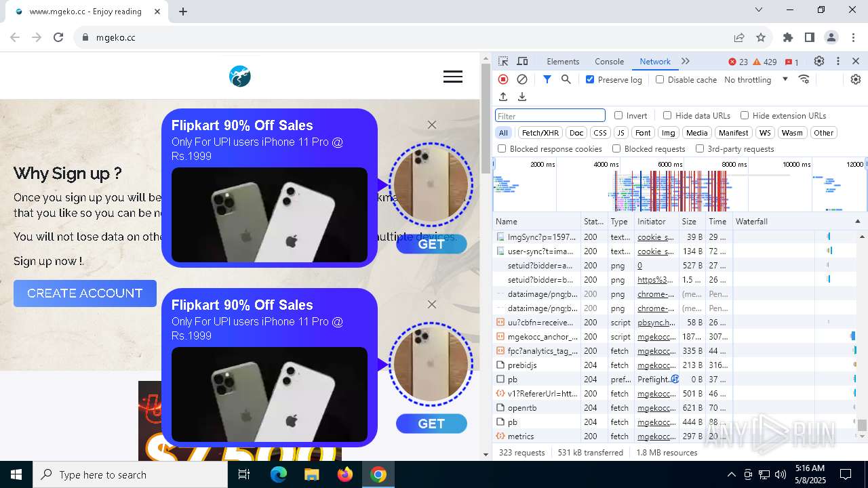Check Blocked response cookies checkbox
This screenshot has height=488, width=868.
click(x=502, y=148)
